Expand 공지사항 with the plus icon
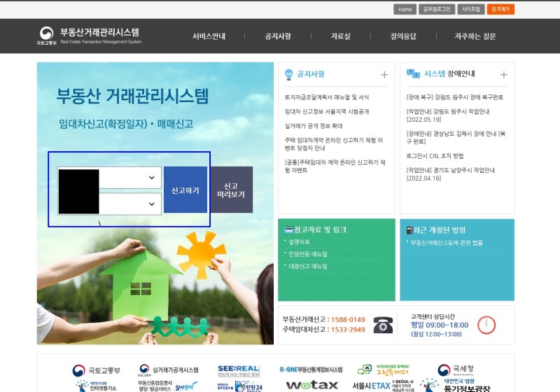560x392 pixels. coord(384,75)
